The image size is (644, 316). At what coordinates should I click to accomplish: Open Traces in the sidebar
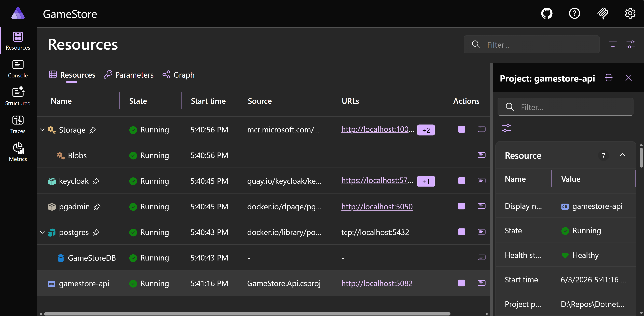pyautogui.click(x=18, y=125)
